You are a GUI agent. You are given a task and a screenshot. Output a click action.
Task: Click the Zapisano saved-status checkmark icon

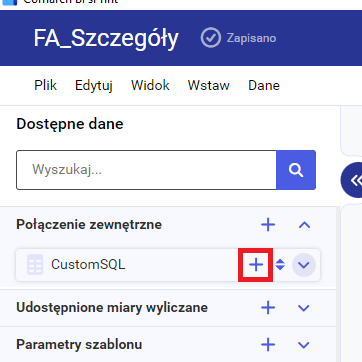pos(211,38)
